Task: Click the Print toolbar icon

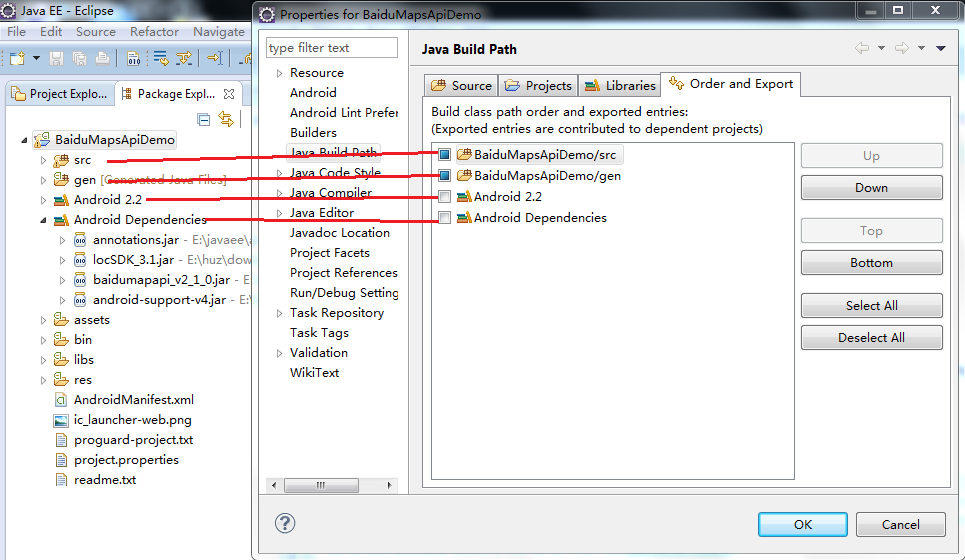Action: click(102, 58)
